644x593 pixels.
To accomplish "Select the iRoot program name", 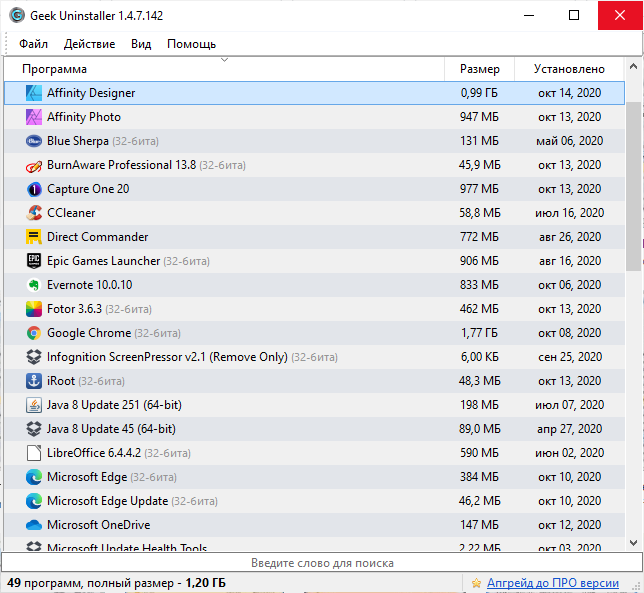I will pos(61,381).
